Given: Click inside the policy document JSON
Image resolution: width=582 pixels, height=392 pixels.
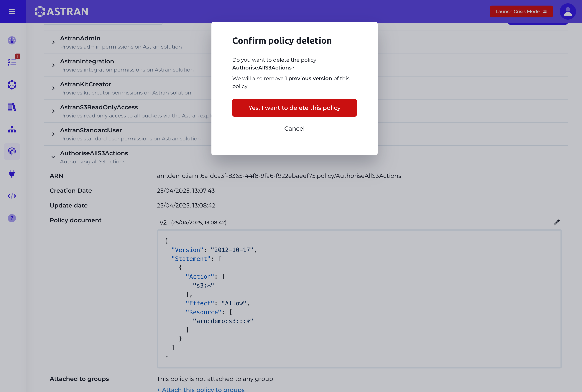Looking at the screenshot, I should point(359,299).
